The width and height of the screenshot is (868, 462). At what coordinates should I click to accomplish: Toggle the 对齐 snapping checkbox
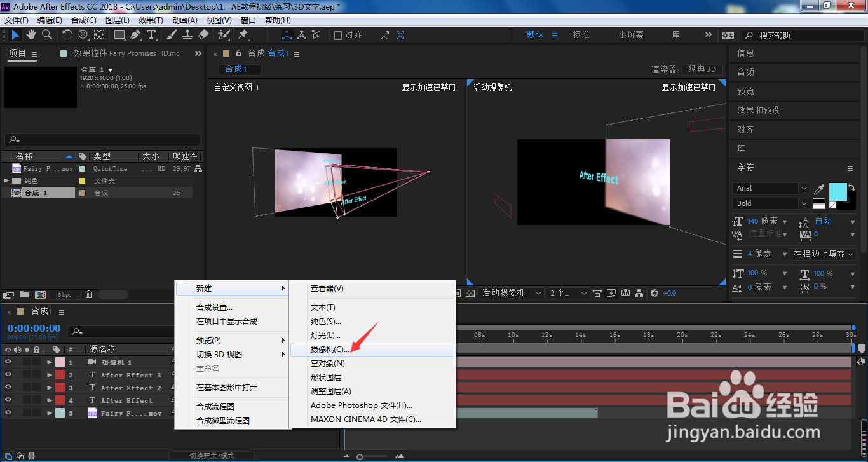point(338,35)
